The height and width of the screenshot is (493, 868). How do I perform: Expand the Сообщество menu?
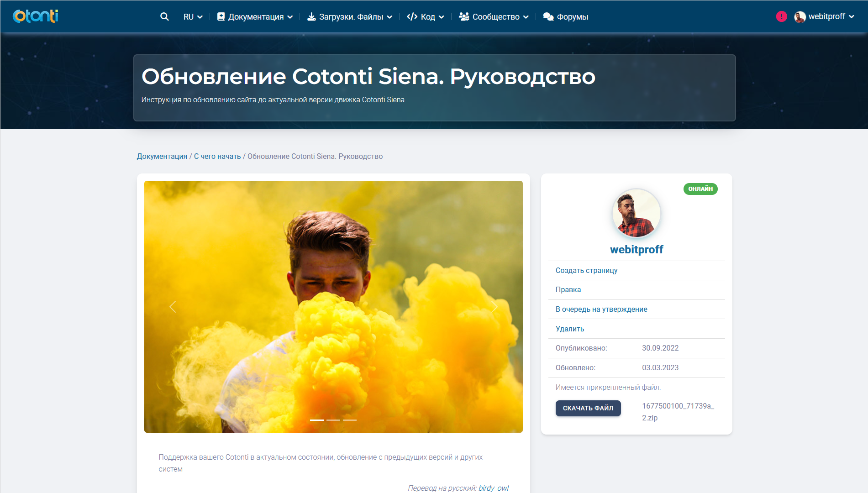494,17
